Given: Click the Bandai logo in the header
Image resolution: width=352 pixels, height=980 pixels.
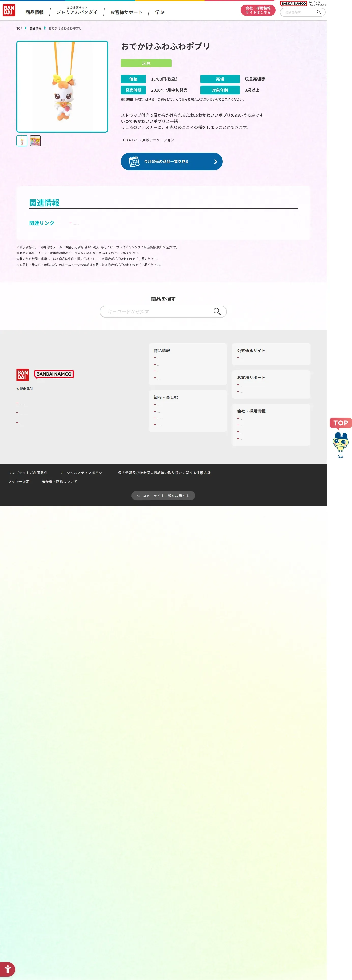Looking at the screenshot, I should [x=9, y=10].
